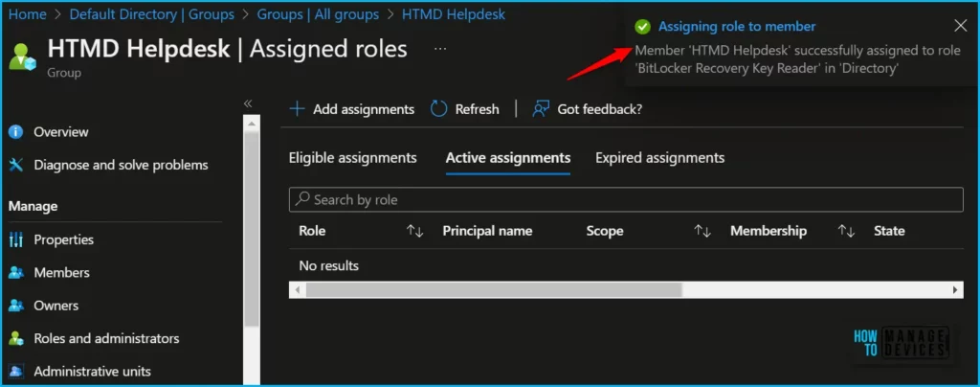Click the sidebar vertical scrollbar thumb
This screenshot has height=387, width=980.
pos(252,229)
